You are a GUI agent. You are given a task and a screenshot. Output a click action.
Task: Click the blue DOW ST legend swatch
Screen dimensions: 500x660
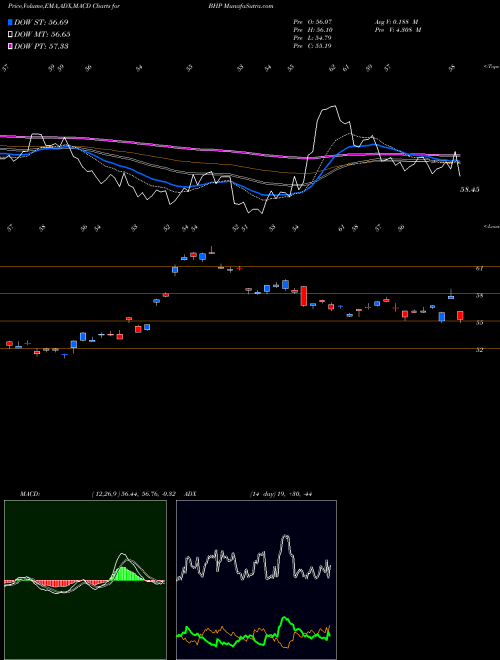point(11,22)
